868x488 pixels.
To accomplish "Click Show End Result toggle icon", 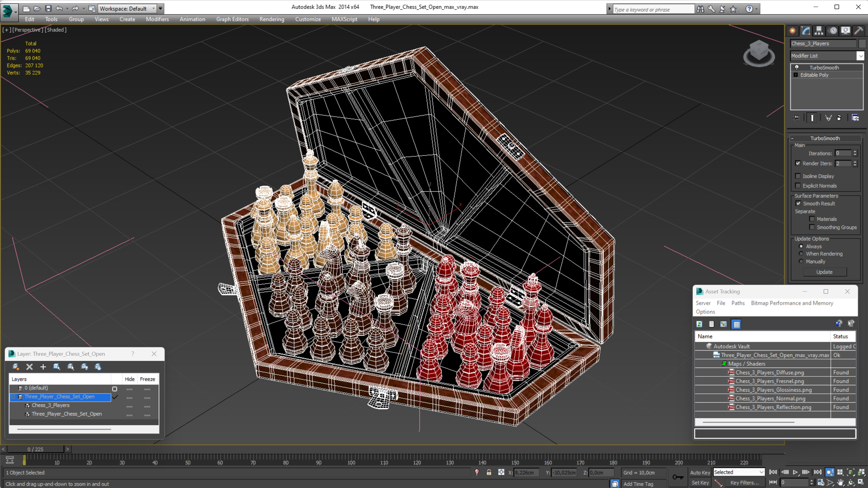I will tap(812, 118).
